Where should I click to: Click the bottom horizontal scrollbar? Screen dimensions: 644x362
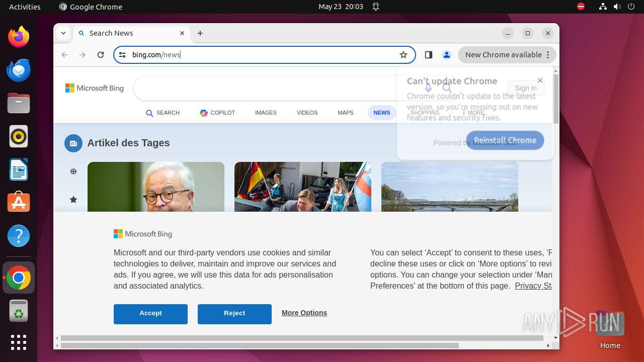point(260,345)
